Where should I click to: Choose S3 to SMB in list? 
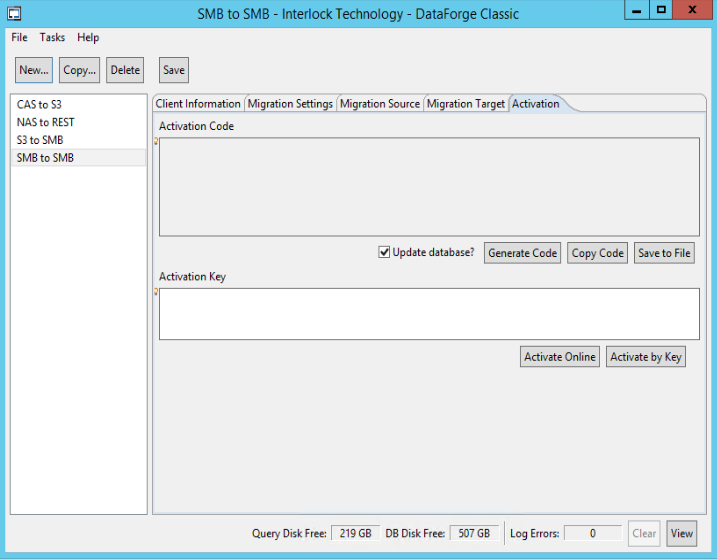[x=40, y=140]
